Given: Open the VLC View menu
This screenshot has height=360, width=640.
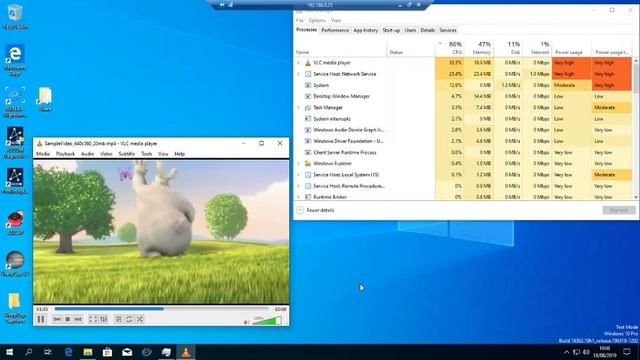Looking at the screenshot, I should tap(163, 154).
